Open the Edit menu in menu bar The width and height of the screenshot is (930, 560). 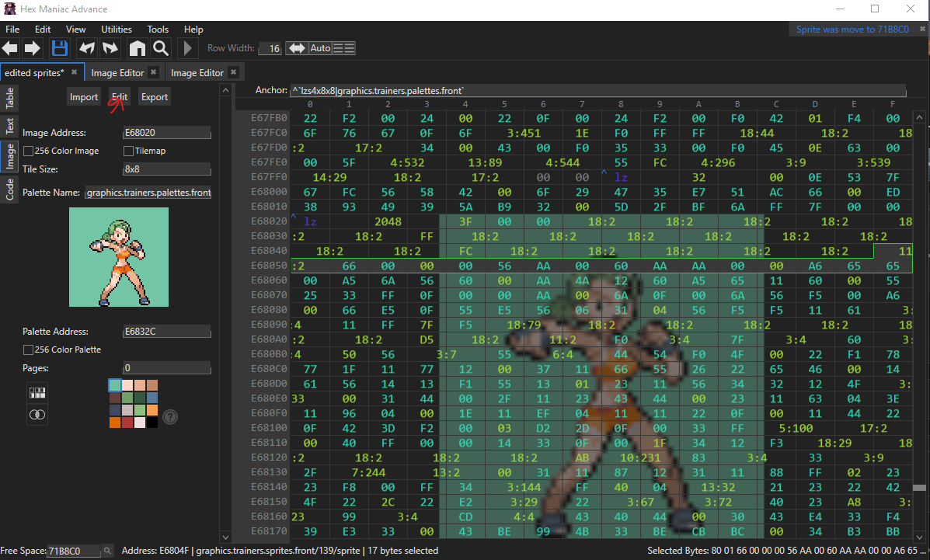pyautogui.click(x=43, y=29)
